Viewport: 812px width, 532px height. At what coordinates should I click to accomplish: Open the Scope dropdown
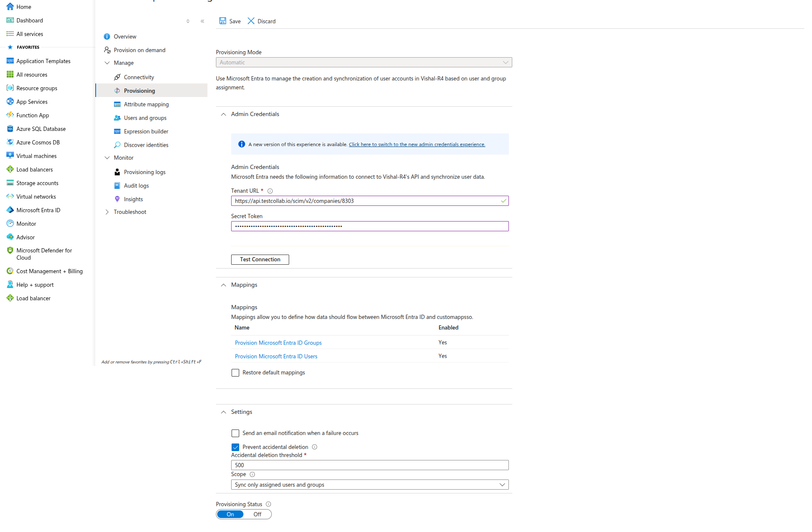pyautogui.click(x=370, y=485)
